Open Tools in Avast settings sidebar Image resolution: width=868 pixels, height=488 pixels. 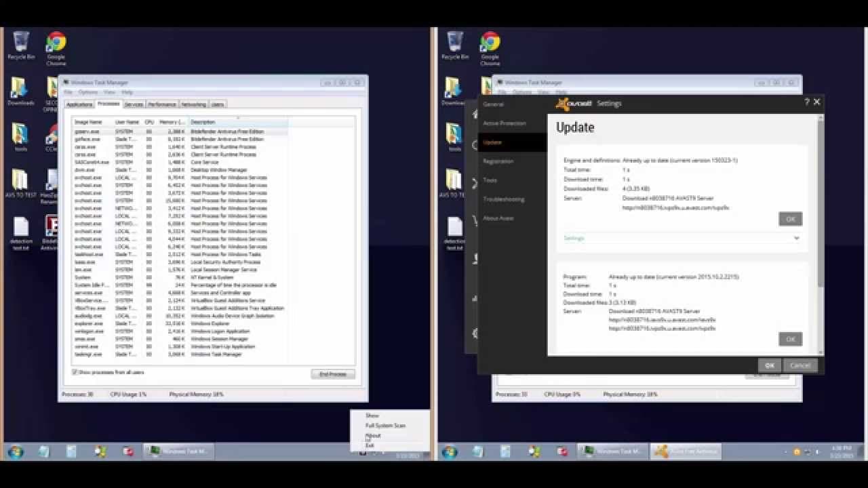click(x=490, y=180)
